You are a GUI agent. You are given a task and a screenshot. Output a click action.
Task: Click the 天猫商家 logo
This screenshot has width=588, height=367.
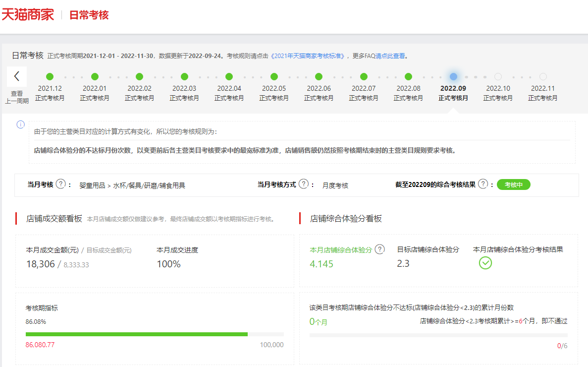pyautogui.click(x=28, y=15)
